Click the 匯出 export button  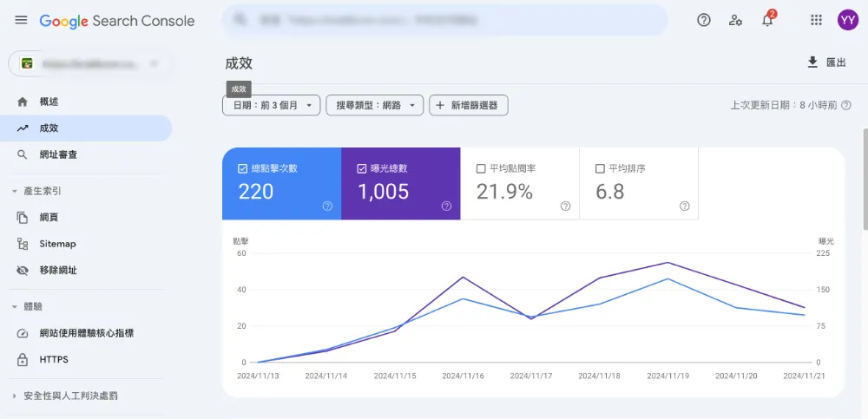click(826, 62)
